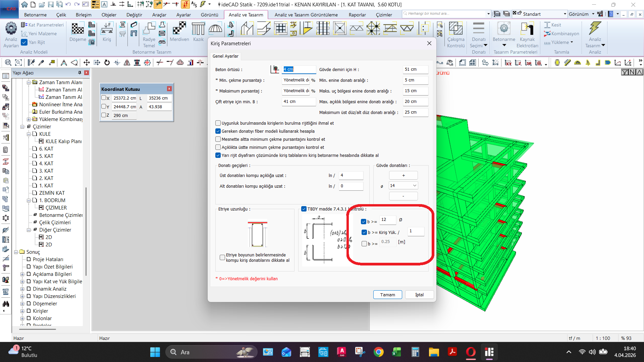Open Google Chrome from taskbar
The width and height of the screenshot is (644, 362).
[x=379, y=352]
